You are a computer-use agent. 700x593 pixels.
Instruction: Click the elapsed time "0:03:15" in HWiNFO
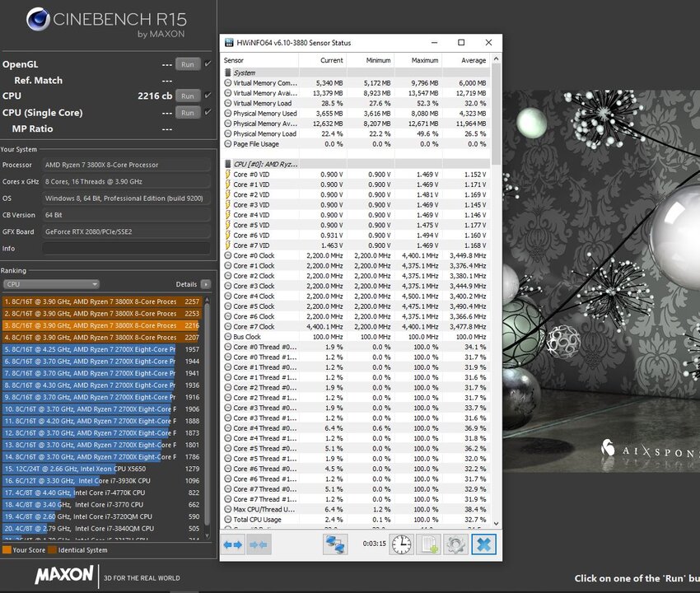click(374, 544)
